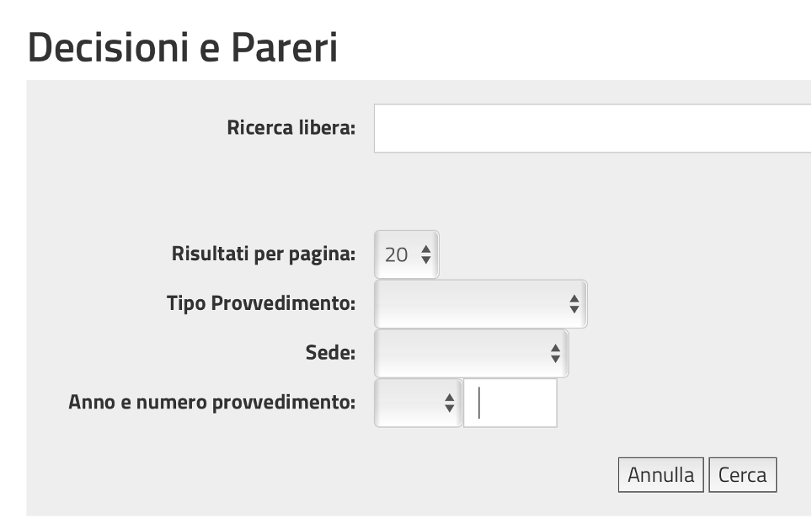This screenshot has height=529, width=812.
Task: Click the selected value 20 in results selector
Action: (x=396, y=254)
